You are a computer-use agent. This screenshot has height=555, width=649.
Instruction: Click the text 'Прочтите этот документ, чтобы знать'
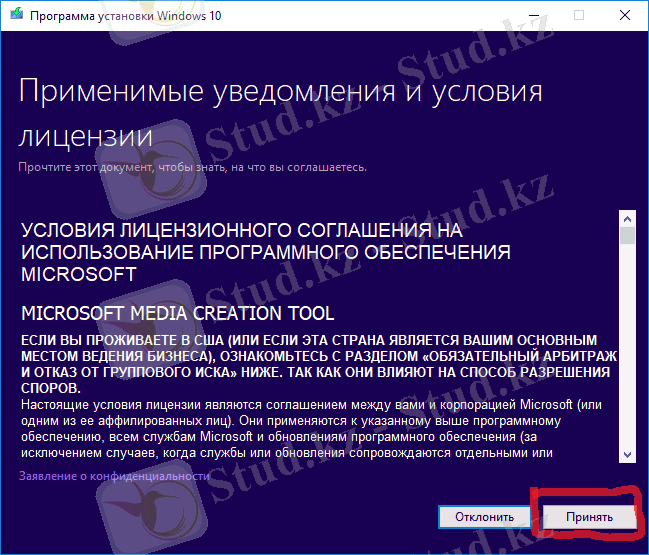[123, 167]
